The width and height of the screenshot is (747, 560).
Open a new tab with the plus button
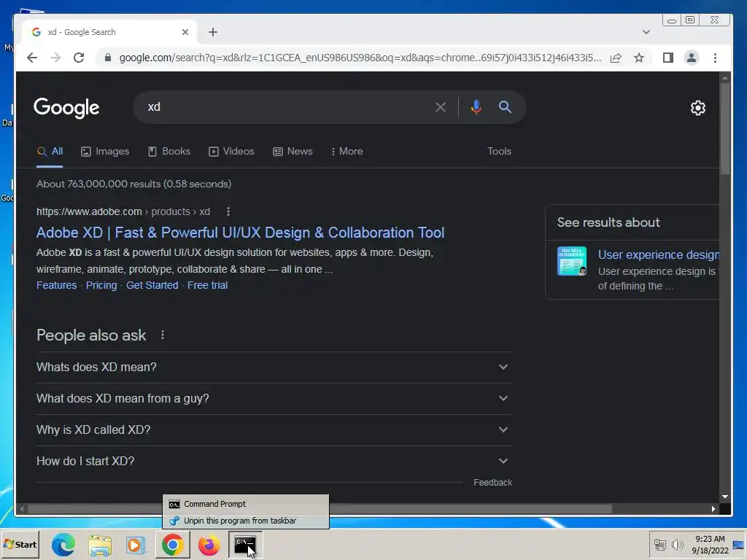pyautogui.click(x=213, y=32)
